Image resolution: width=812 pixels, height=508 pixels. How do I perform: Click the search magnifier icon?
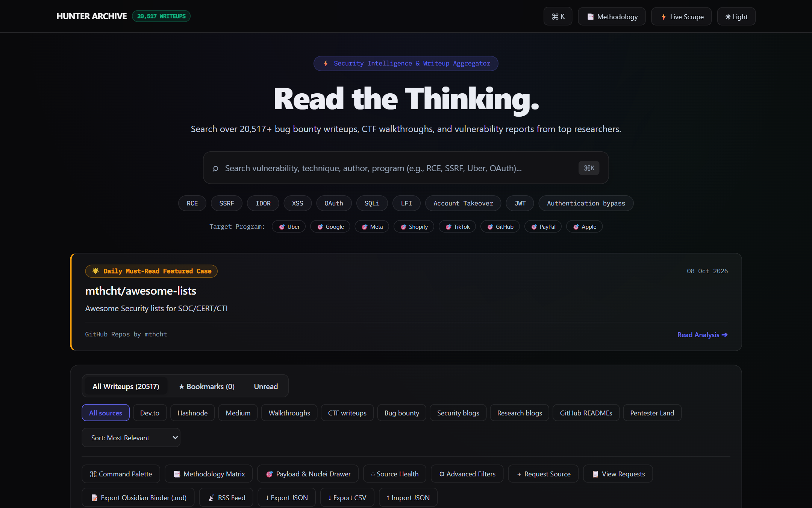tap(215, 168)
